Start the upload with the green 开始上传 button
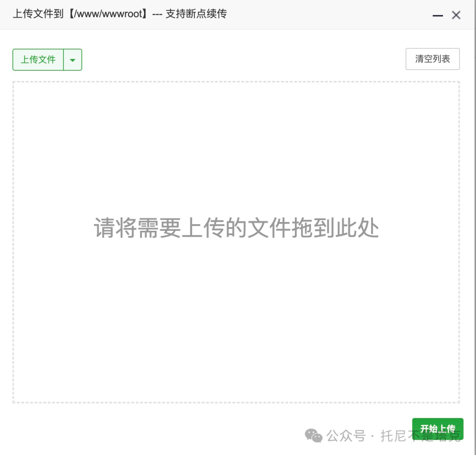This screenshot has width=476, height=455. tap(438, 429)
